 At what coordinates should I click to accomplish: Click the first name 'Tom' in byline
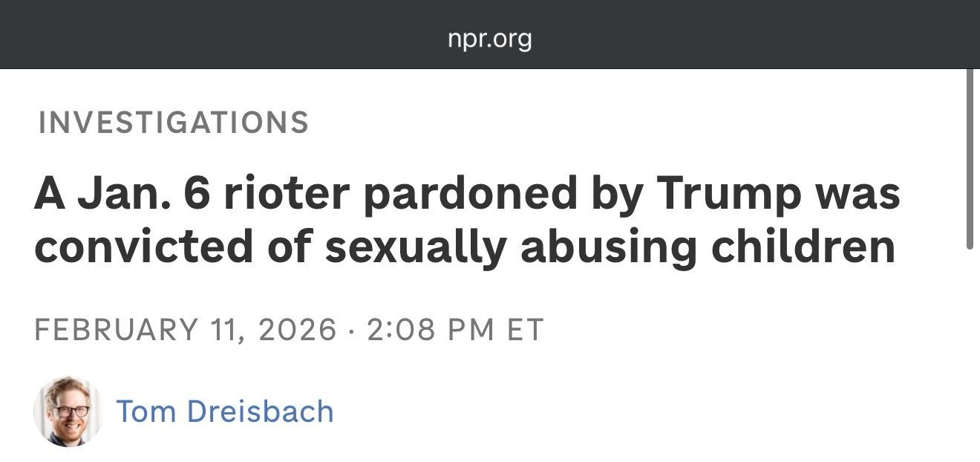coord(146,411)
